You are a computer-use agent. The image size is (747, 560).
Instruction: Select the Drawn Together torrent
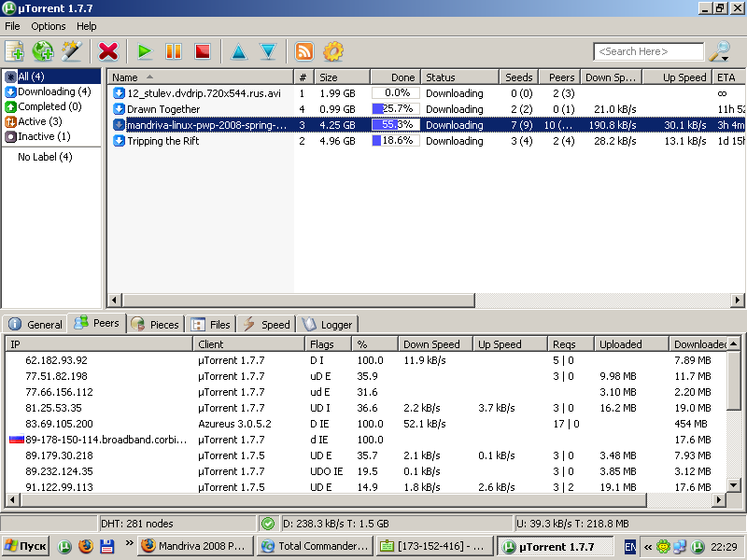[426, 109]
